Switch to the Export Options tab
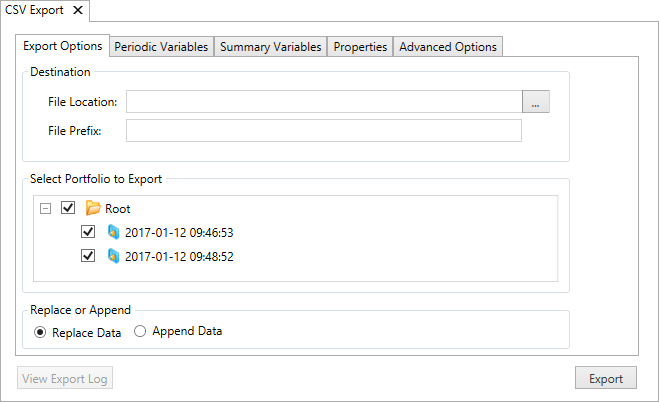Screen dimensions: 659x402 [63, 46]
